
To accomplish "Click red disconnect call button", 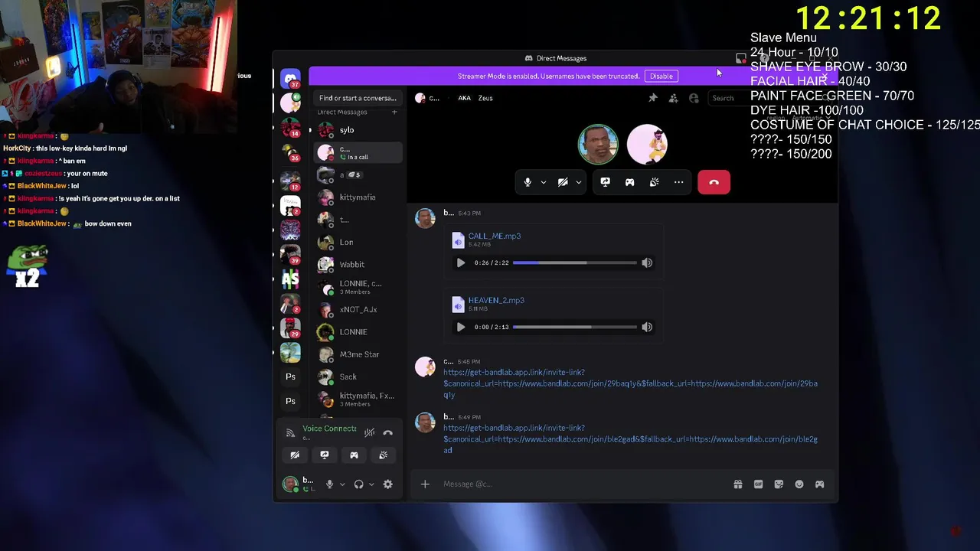I will 714,182.
